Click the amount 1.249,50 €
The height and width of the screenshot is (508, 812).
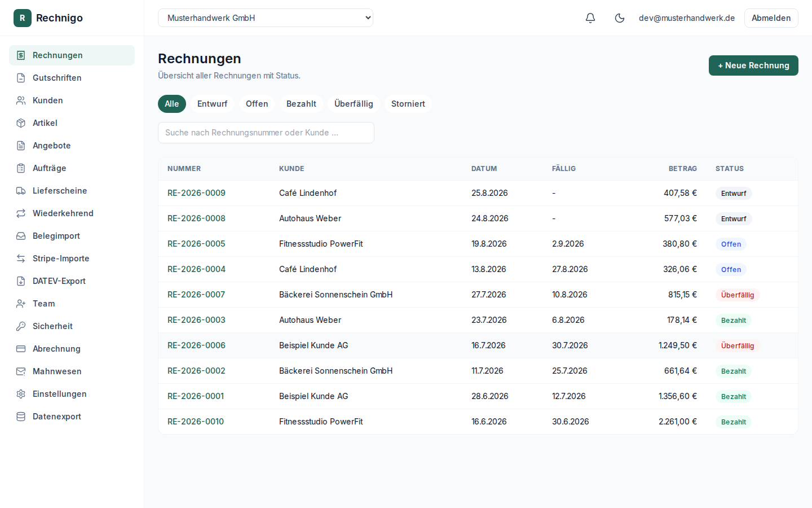tap(678, 345)
